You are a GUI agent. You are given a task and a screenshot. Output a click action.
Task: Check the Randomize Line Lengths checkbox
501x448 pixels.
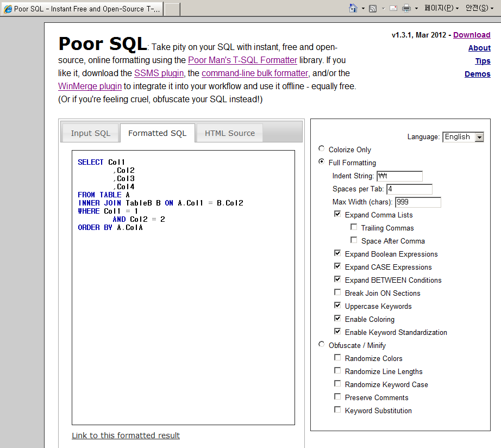click(x=337, y=371)
